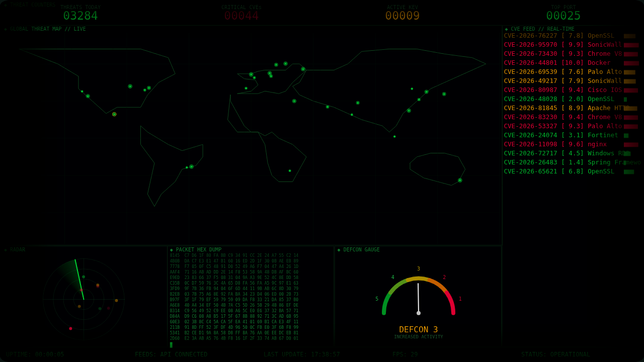Click the blinking cursor below the hex dump
644x362 pixels.
click(171, 345)
